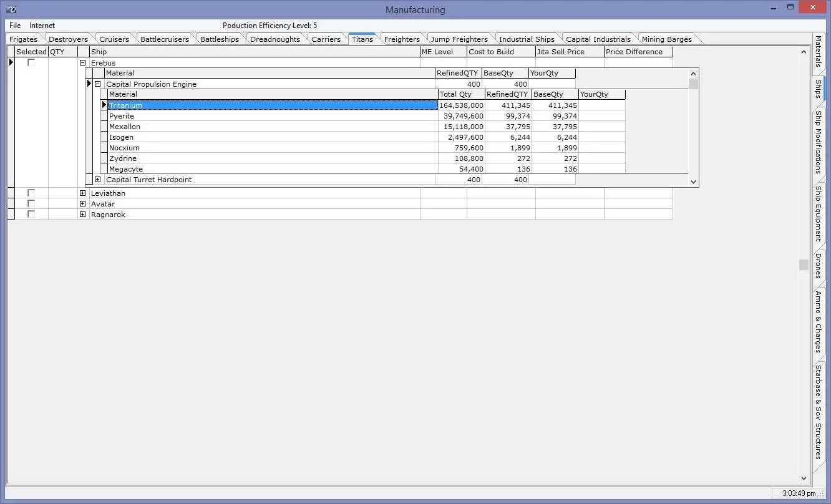Switch to the Freighters tab
831x504 pixels.
coord(402,39)
